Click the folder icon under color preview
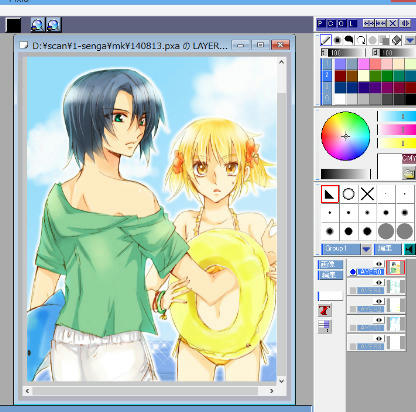The height and width of the screenshot is (412, 416). (x=409, y=173)
